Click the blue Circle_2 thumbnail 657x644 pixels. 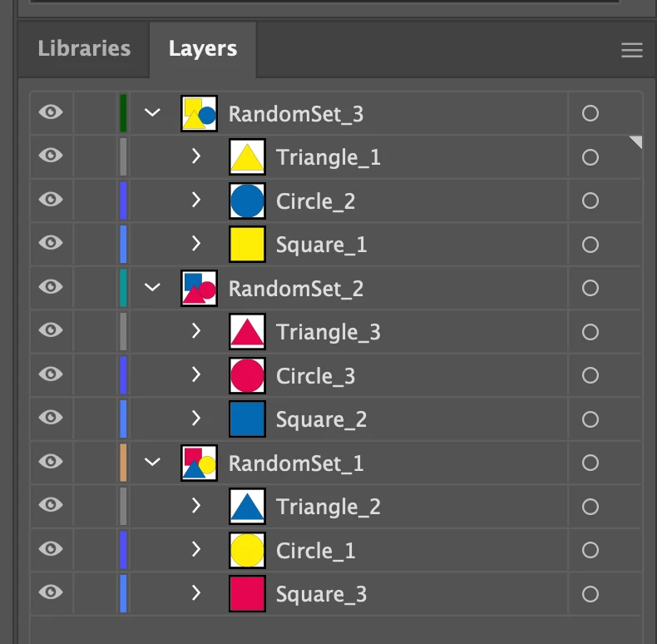(x=247, y=201)
